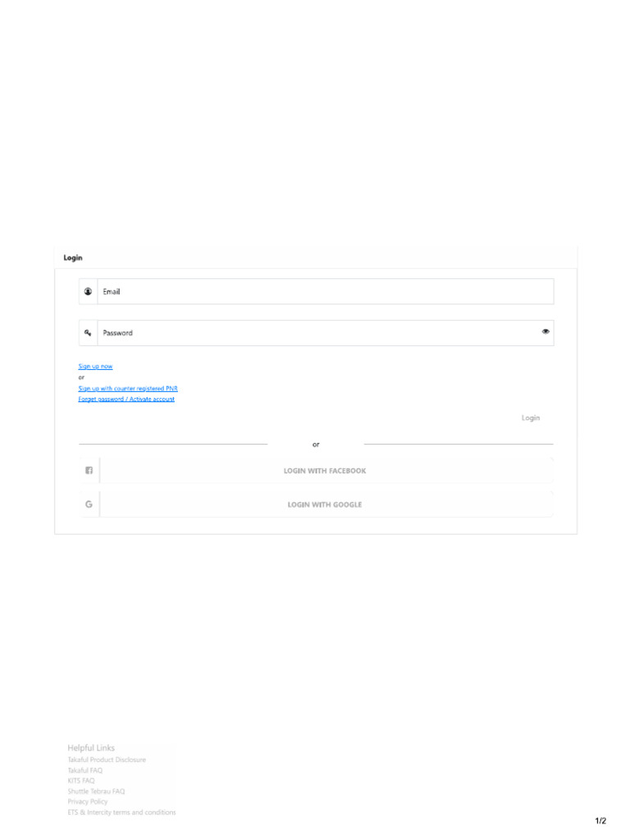Click the Login panel header
Viewport: 630px width, 840px height.
click(x=73, y=258)
